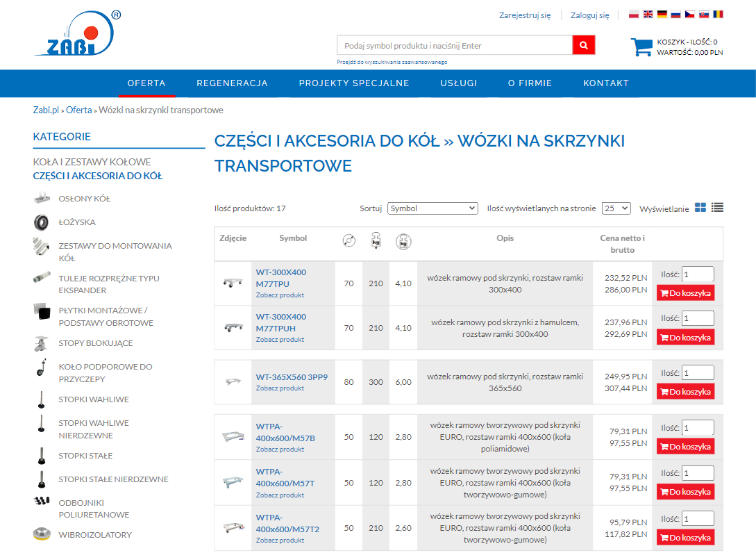The height and width of the screenshot is (553, 756).
Task: Add WTPA-400x600/M57T to cart
Action: (x=685, y=492)
